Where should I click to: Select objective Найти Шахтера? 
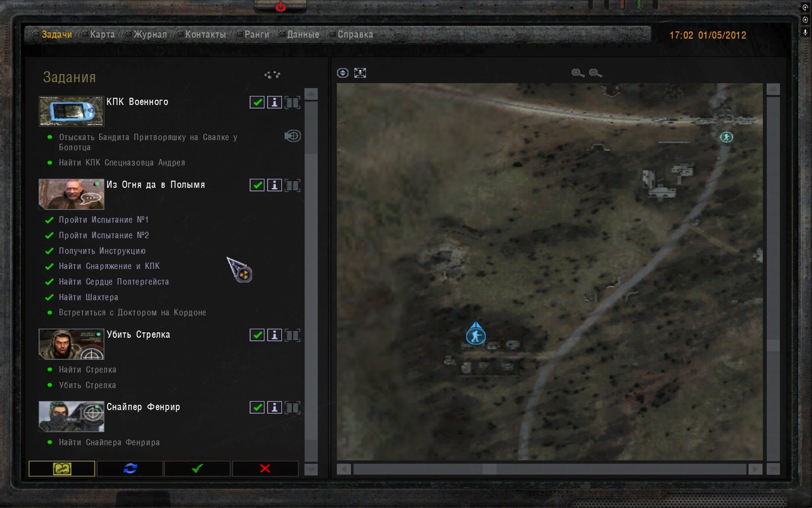coord(88,297)
